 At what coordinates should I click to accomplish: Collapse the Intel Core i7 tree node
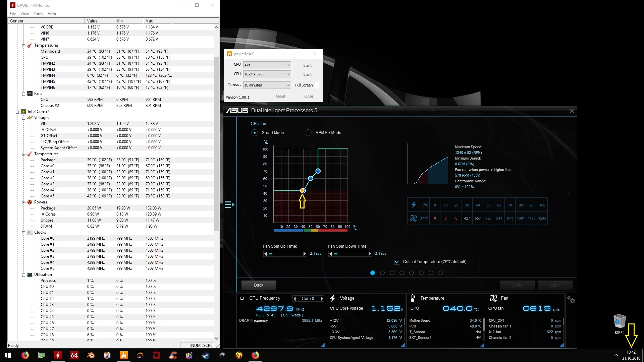(17, 112)
